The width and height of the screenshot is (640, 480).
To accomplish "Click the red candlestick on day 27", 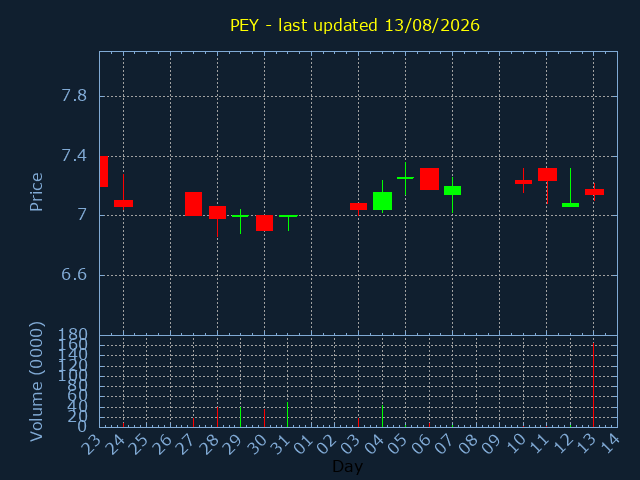I will click(x=193, y=204).
